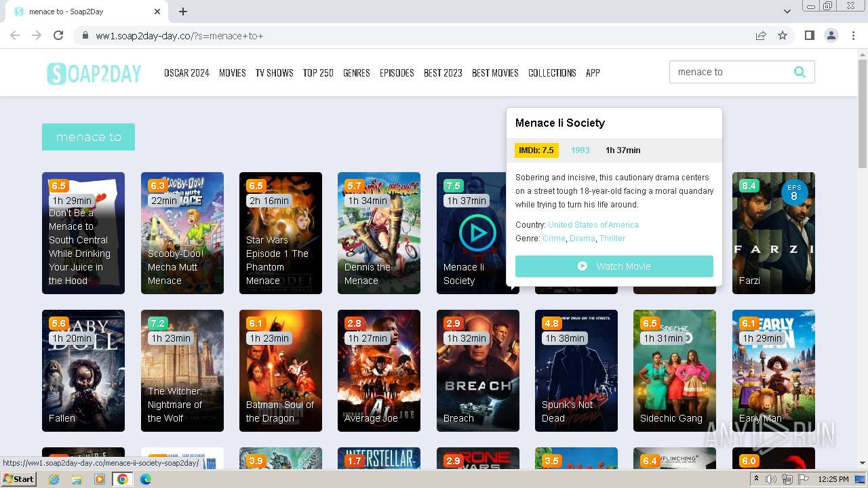Open the Breach movie poster

pyautogui.click(x=478, y=371)
